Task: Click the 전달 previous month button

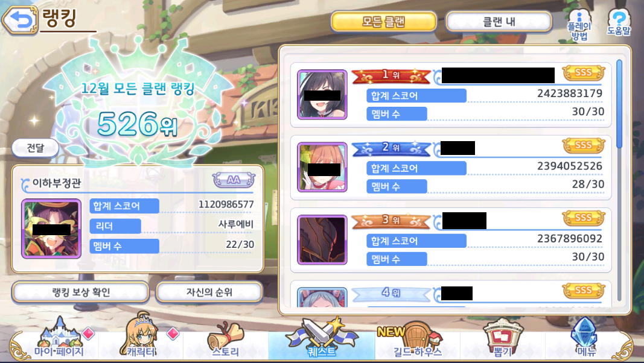Action: pos(36,148)
